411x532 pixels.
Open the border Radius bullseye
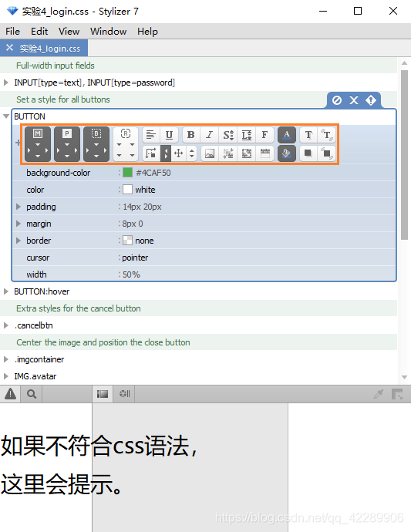click(x=126, y=144)
